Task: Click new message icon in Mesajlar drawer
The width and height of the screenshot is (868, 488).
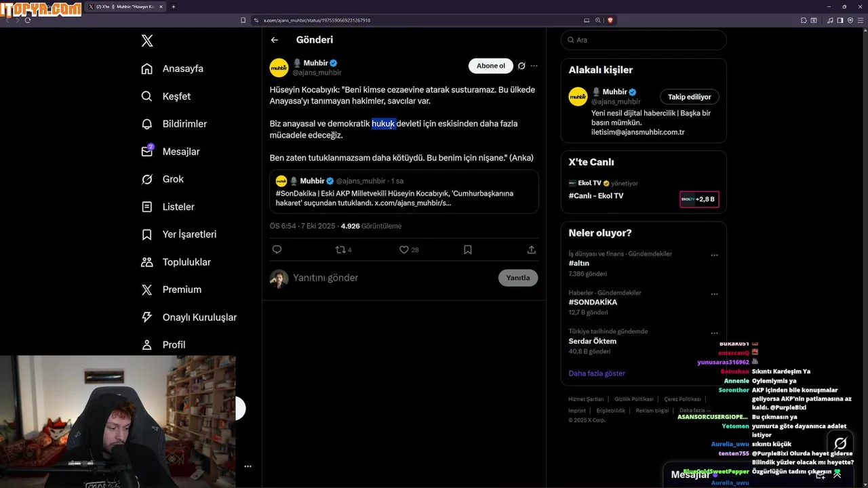Action: click(821, 475)
